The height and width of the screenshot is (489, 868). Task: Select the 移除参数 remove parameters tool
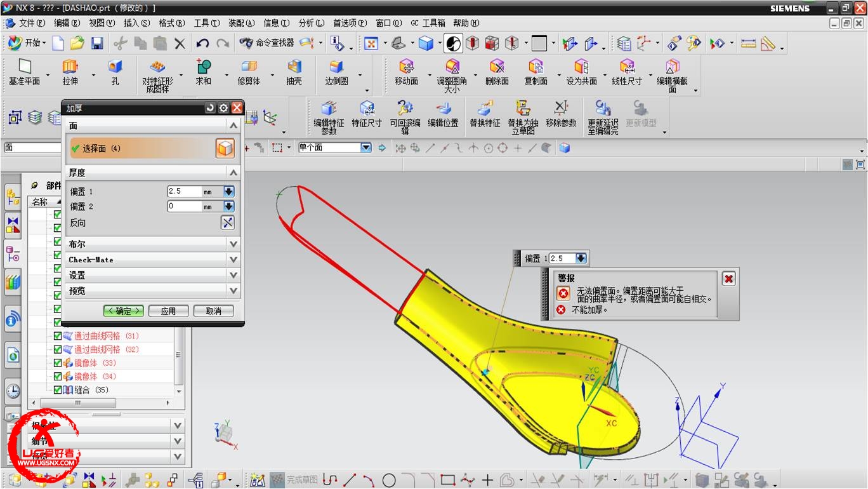tap(561, 114)
